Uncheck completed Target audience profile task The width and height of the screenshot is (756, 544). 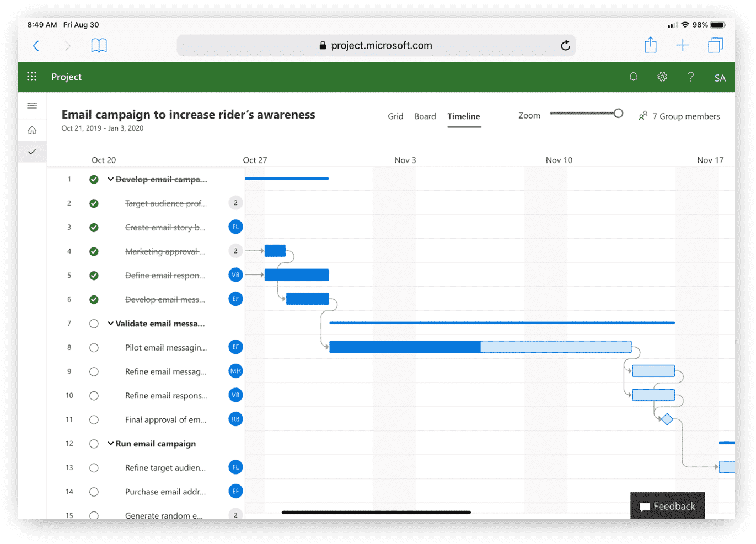[x=94, y=203]
